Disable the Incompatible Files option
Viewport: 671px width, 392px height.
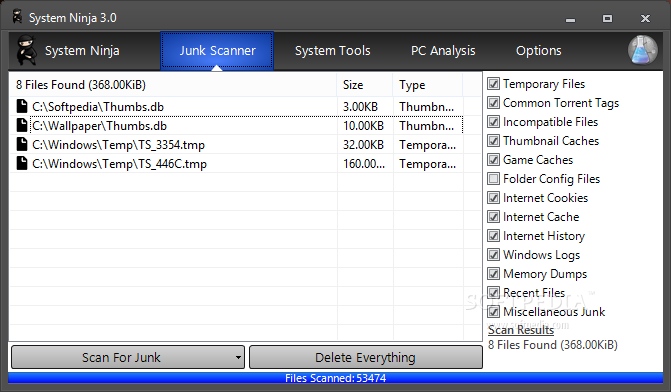click(493, 122)
